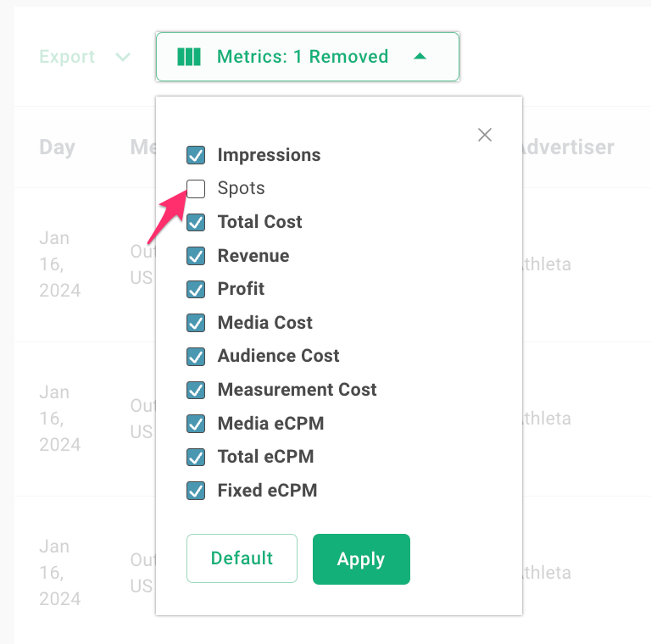
Task: Toggle the Total Cost checkbox
Action: tap(196, 222)
